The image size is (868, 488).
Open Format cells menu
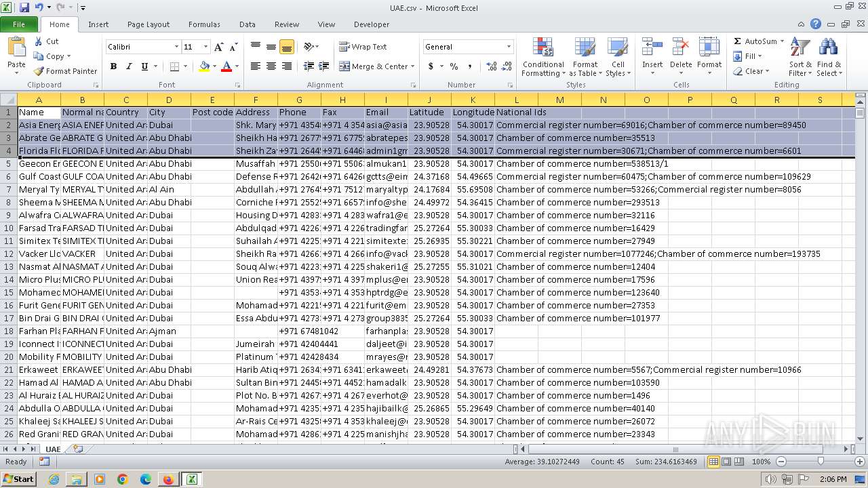(709, 57)
